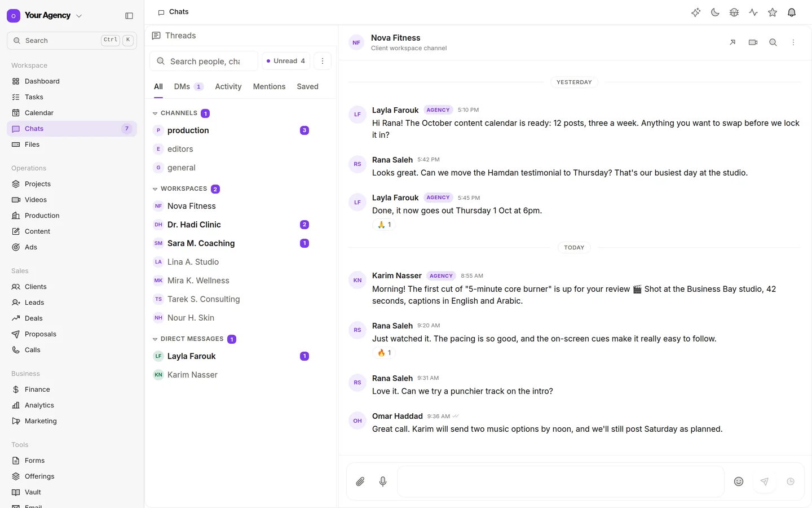Open direct message with Karim Nasser
Image resolution: width=812 pixels, height=508 pixels.
(232, 375)
